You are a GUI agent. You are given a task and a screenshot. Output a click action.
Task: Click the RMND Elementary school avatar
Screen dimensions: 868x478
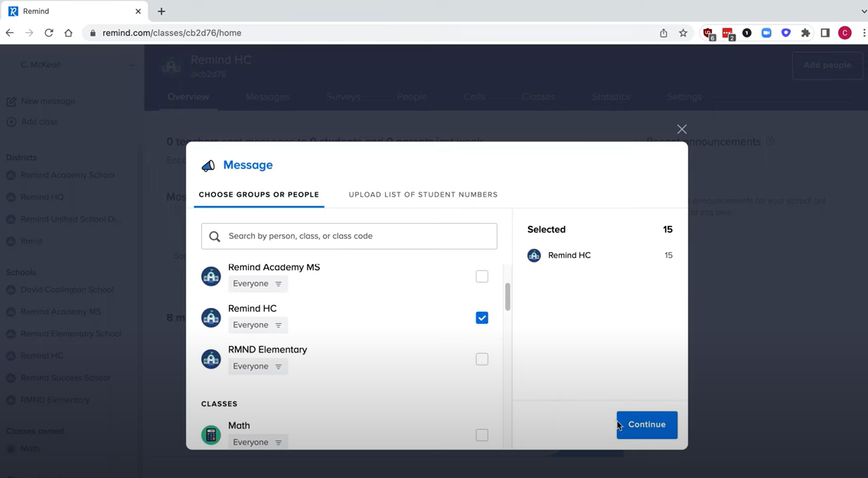click(x=211, y=359)
